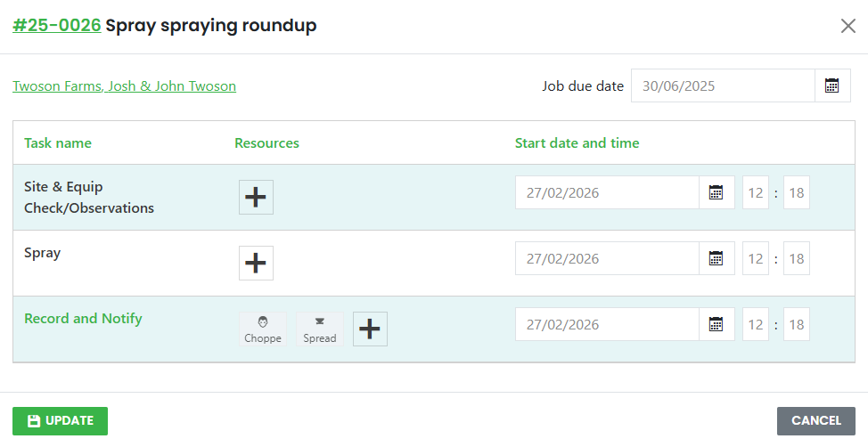Add a resource to the Site & Equip Check task
The height and width of the screenshot is (447, 868).
(256, 197)
